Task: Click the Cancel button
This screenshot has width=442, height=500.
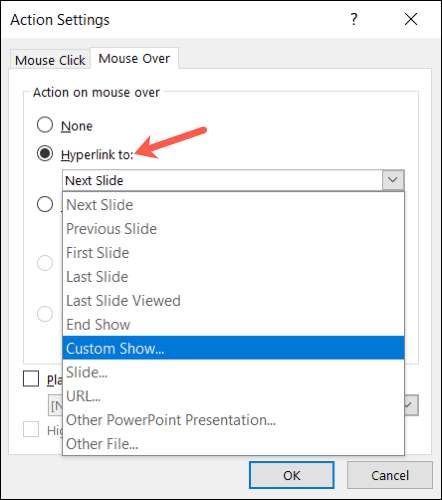Action: pos(390,475)
